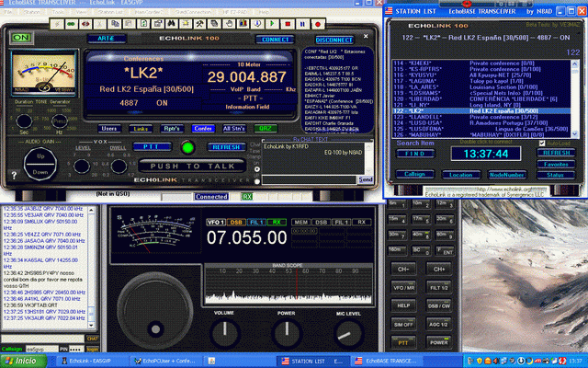This screenshot has height=368, width=588.
Task: Click the station list scroll-up arrow
Action: click(575, 64)
